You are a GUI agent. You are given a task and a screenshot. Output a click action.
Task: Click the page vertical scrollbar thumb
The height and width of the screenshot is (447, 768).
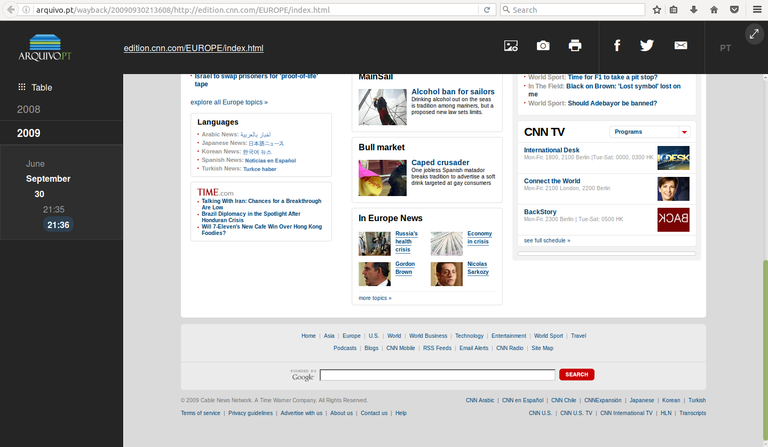point(765,350)
